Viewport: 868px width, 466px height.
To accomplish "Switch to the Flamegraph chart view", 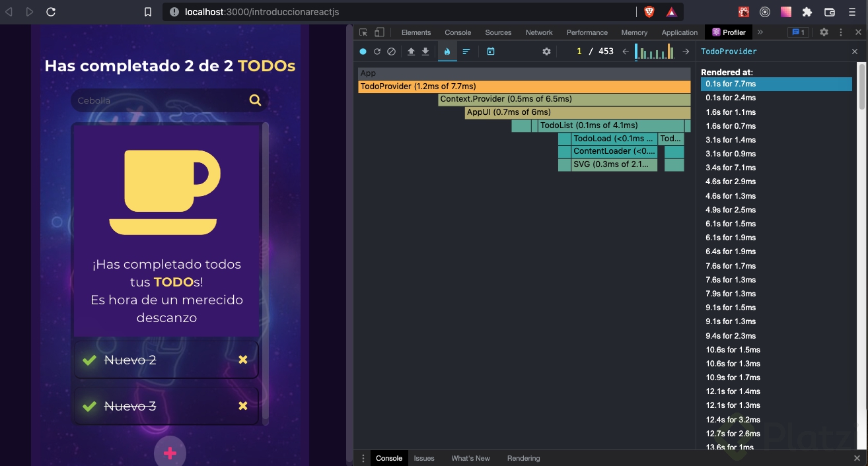I will (x=447, y=51).
